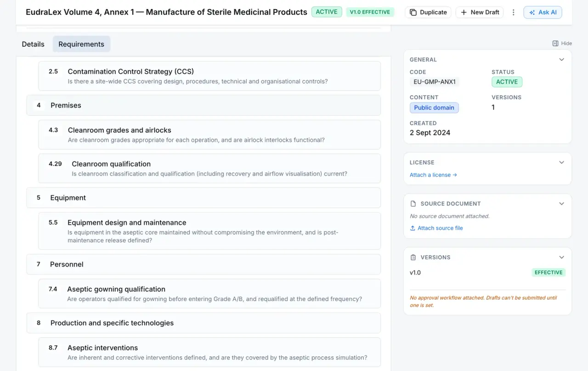Open the three-dot more options menu
The image size is (588, 371).
pos(514,12)
